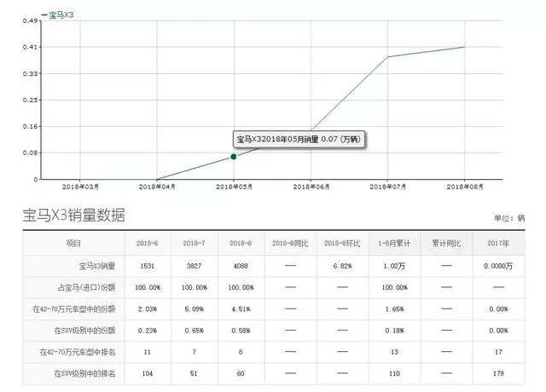Click the 2017年 column header
This screenshot has width=546, height=392.
(x=498, y=244)
